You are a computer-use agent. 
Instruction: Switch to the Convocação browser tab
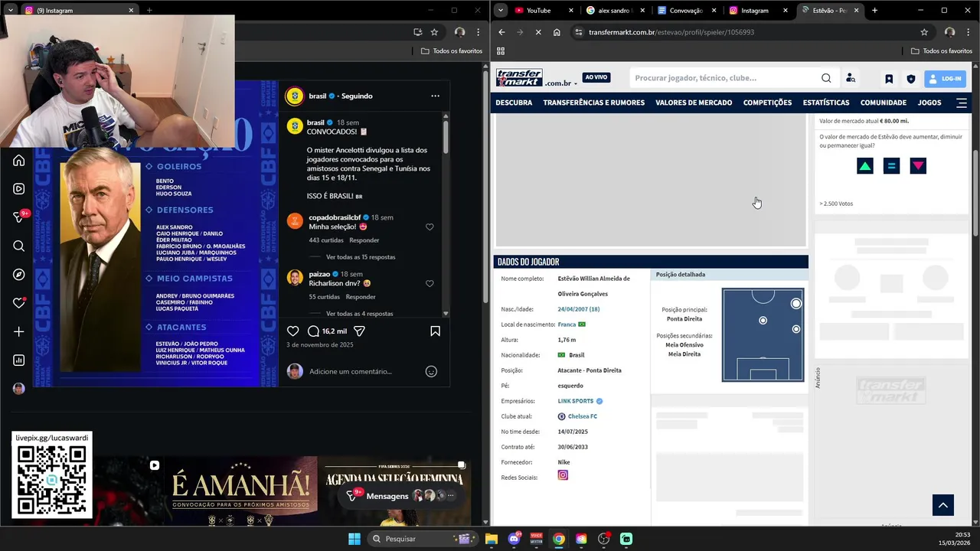[x=686, y=11]
